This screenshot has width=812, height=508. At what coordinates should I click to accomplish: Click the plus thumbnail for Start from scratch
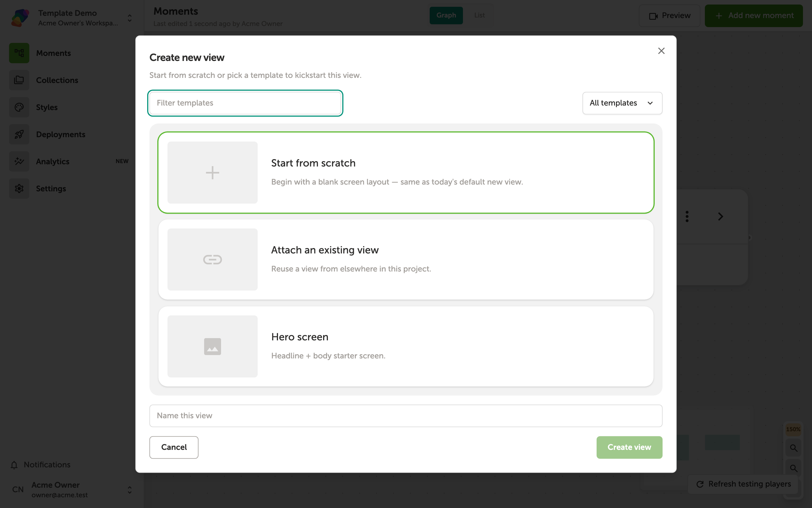(x=212, y=172)
